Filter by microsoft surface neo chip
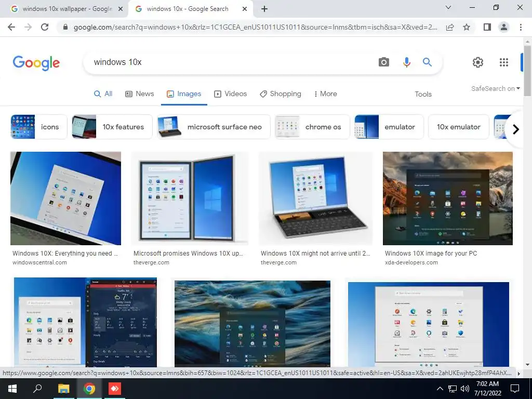The height and width of the screenshot is (399, 532). pyautogui.click(x=214, y=127)
